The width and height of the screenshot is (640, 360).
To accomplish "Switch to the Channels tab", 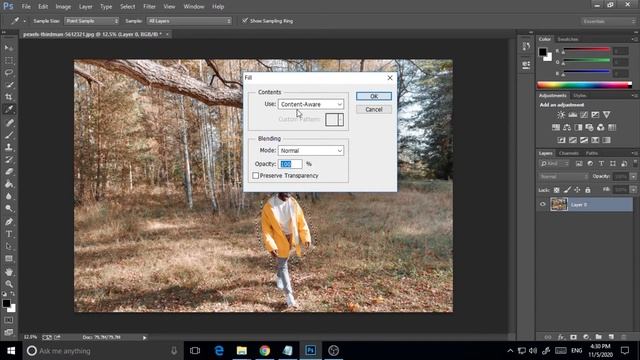I will [x=569, y=153].
